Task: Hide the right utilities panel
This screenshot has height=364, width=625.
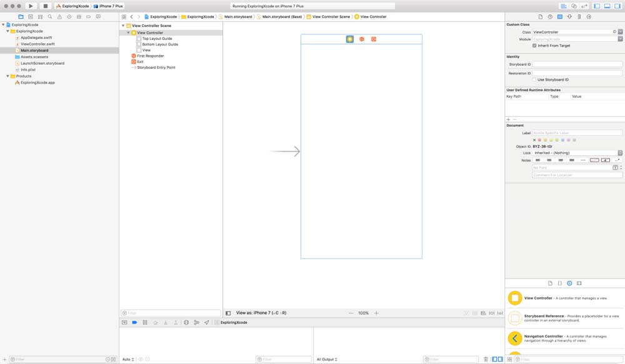Action: point(617,6)
